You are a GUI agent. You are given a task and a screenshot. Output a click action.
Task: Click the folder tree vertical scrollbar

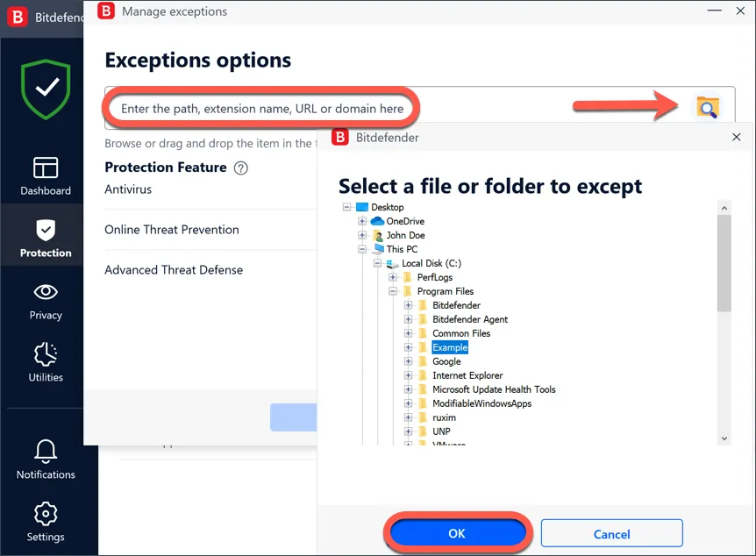[x=724, y=263]
